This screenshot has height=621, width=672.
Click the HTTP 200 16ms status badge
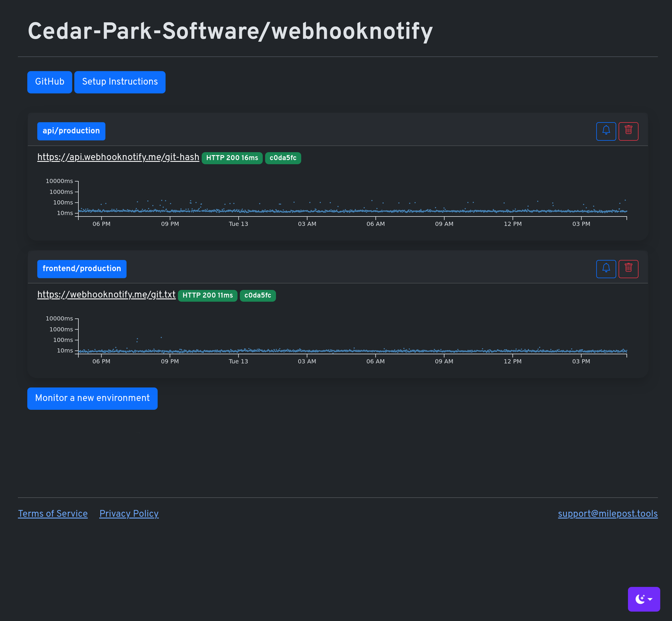[x=232, y=158]
